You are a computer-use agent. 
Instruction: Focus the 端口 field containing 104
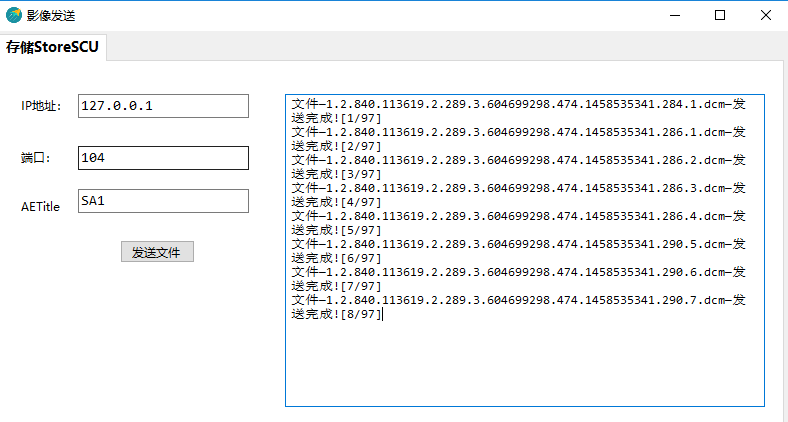pos(163,158)
